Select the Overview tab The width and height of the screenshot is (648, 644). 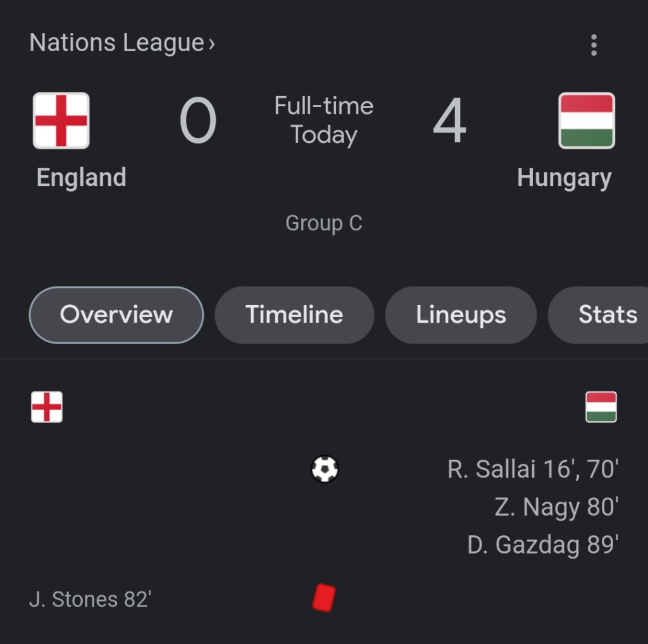click(x=116, y=315)
